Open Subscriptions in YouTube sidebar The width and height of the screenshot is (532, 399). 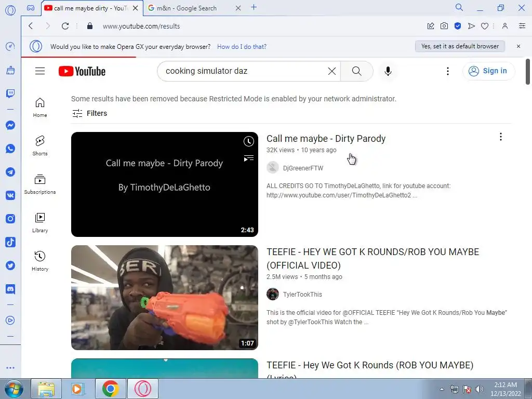click(40, 184)
